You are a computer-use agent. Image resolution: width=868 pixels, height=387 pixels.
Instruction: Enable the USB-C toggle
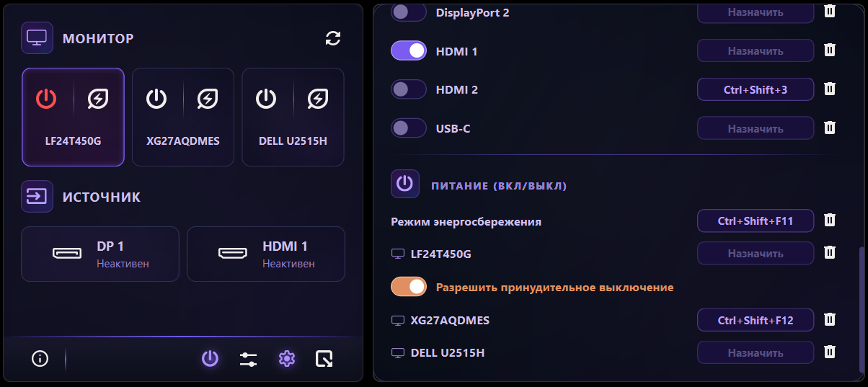pos(409,128)
